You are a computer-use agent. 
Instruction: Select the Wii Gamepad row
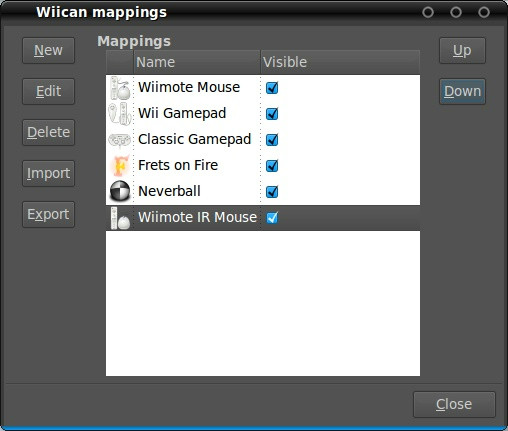(263, 114)
